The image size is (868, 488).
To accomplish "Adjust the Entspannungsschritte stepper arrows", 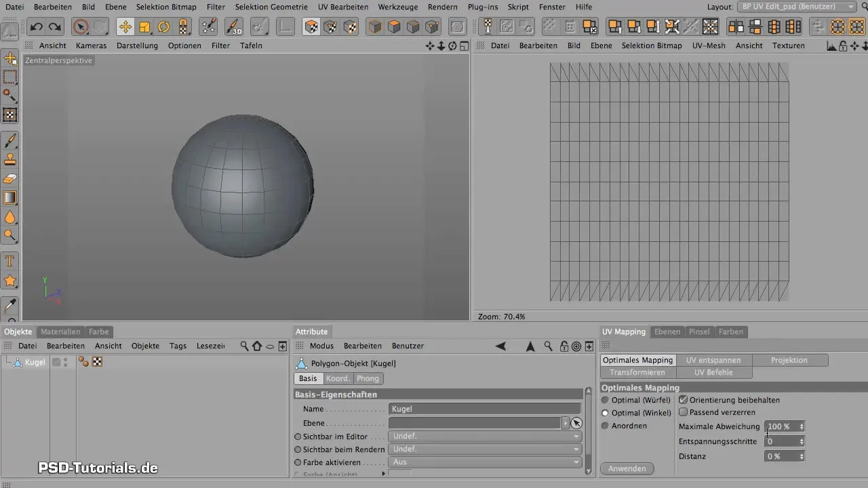I will [x=802, y=441].
